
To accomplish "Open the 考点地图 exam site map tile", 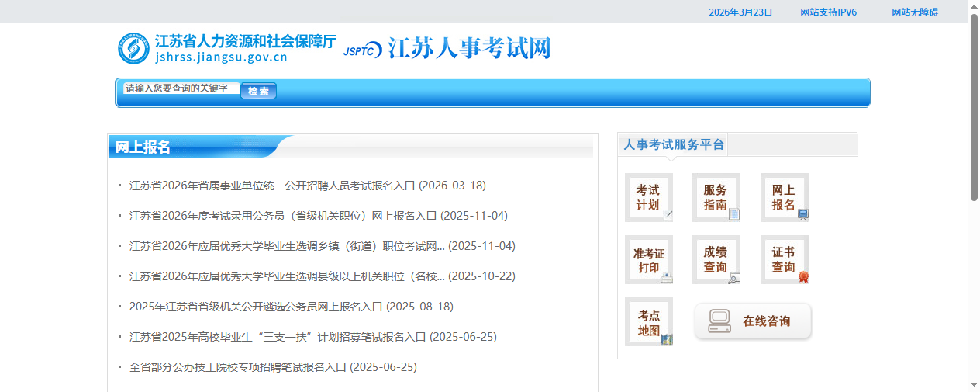I will (649, 321).
